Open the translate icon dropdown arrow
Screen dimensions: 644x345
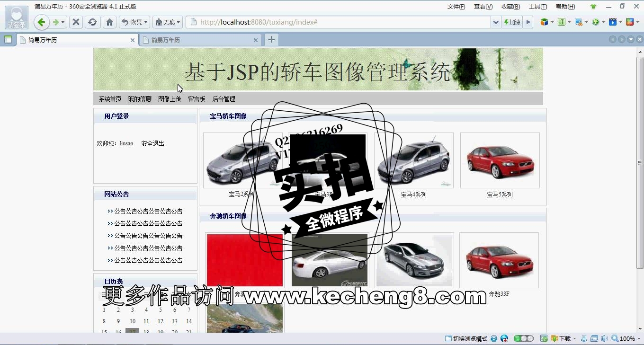569,22
